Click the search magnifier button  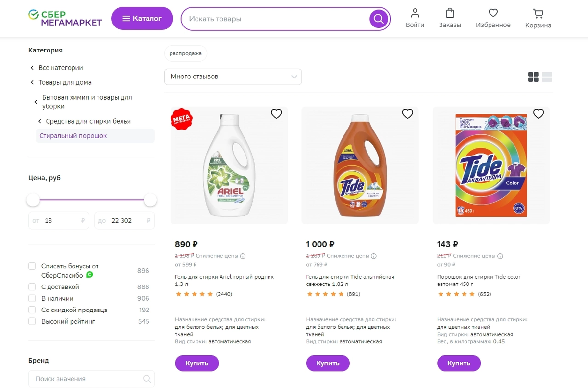tap(378, 19)
